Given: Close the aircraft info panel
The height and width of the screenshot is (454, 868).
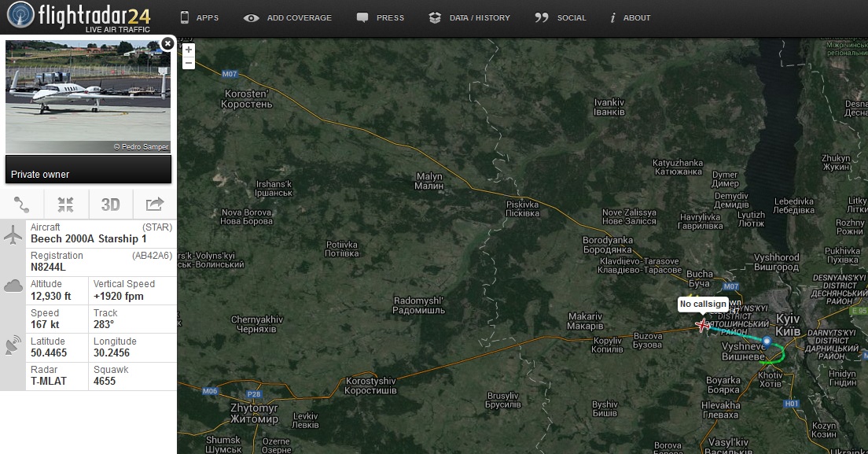Looking at the screenshot, I should (x=167, y=43).
